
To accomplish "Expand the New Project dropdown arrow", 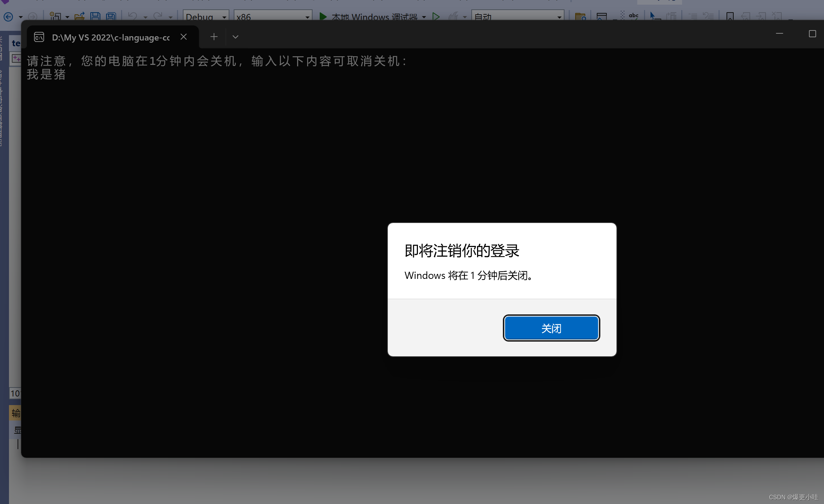I will (67, 17).
